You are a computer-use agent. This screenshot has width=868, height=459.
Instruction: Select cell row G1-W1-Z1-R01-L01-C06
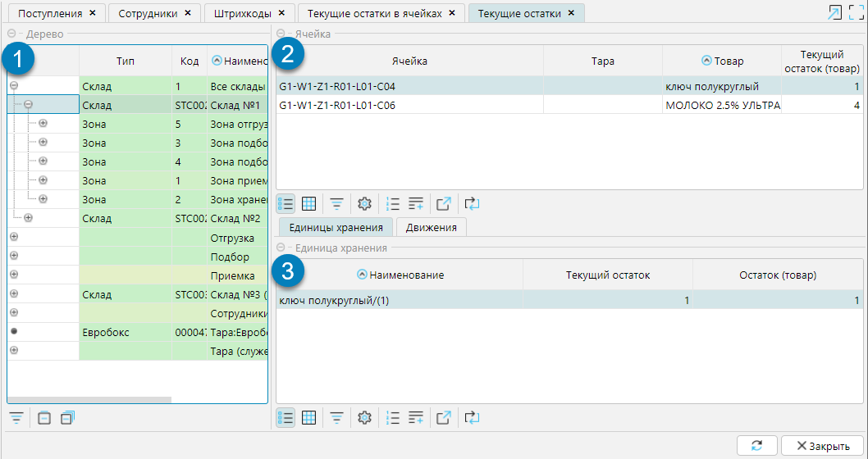[x=569, y=105]
